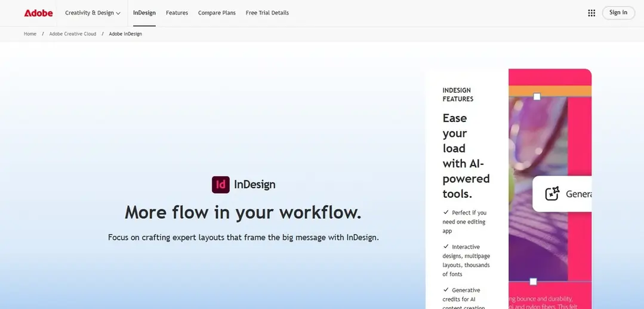The height and width of the screenshot is (309, 644).
Task: Click 'Interactive designs, multipage layouts' bullet
Action: [466, 261]
